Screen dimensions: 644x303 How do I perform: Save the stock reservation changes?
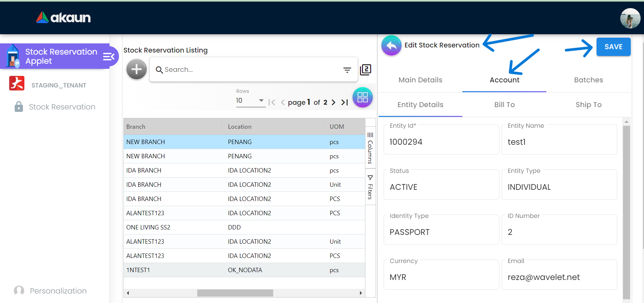(x=613, y=47)
